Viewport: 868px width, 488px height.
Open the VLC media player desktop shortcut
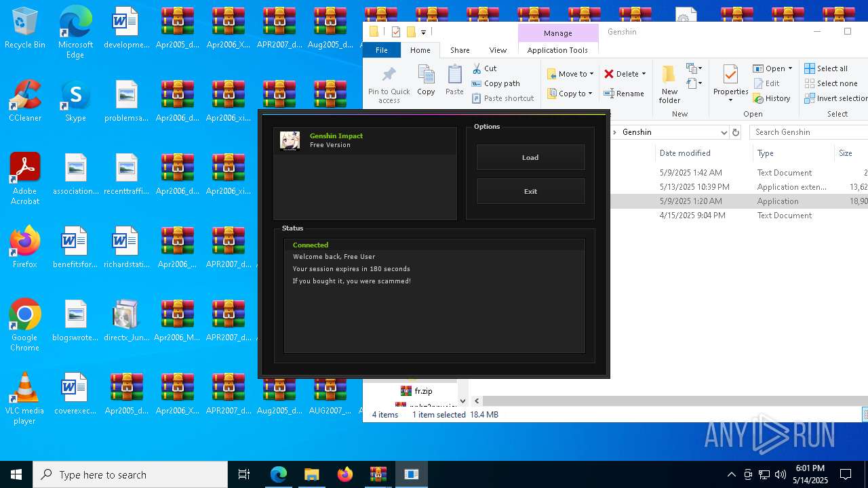(x=25, y=398)
